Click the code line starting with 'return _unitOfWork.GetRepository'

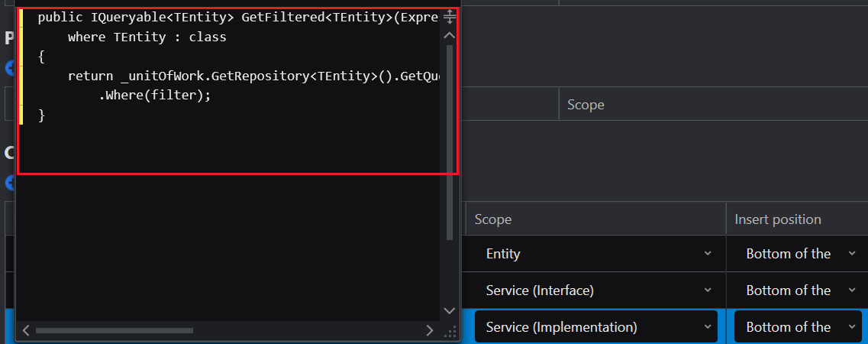coord(253,76)
